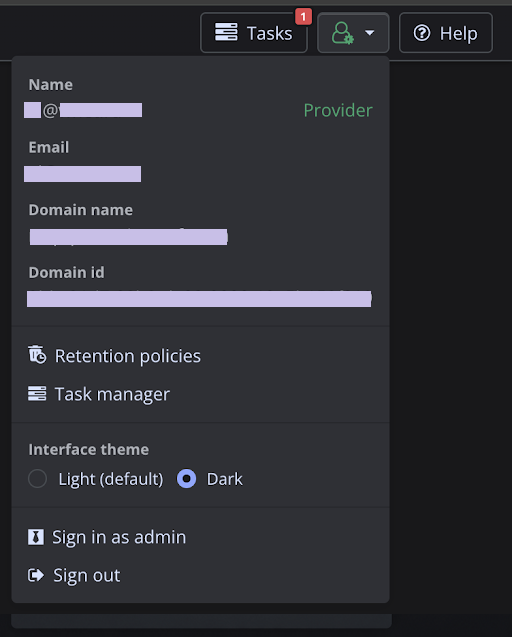
Task: Select the Light (default) theme radio button
Action: coord(37,479)
